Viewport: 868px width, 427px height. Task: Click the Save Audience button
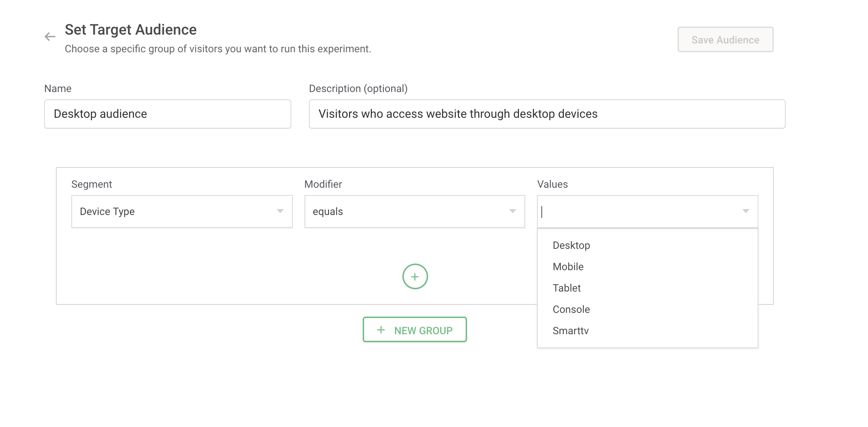coord(725,40)
